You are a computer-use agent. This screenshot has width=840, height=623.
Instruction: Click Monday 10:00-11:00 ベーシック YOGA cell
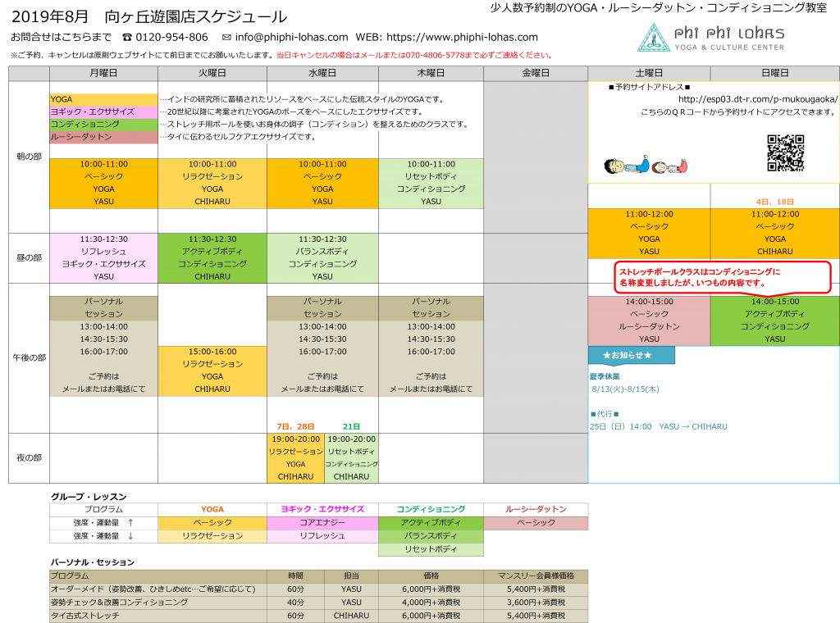click(x=103, y=183)
